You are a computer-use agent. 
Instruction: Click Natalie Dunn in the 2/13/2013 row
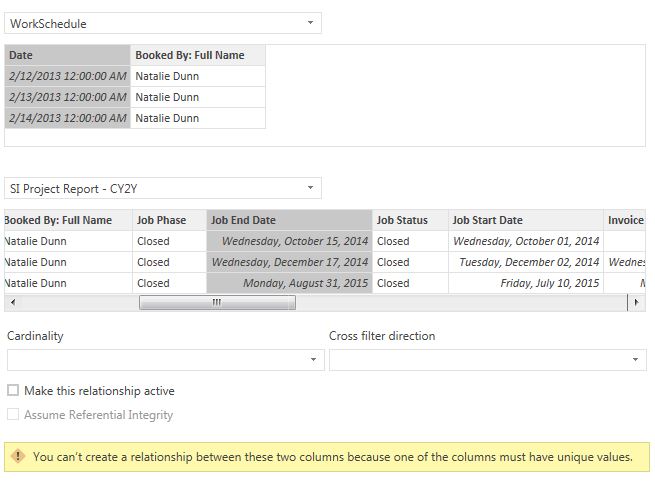coord(198,97)
